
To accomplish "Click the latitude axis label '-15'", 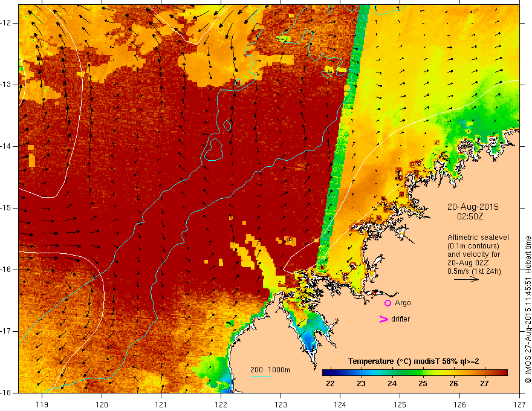I will click(7, 208).
